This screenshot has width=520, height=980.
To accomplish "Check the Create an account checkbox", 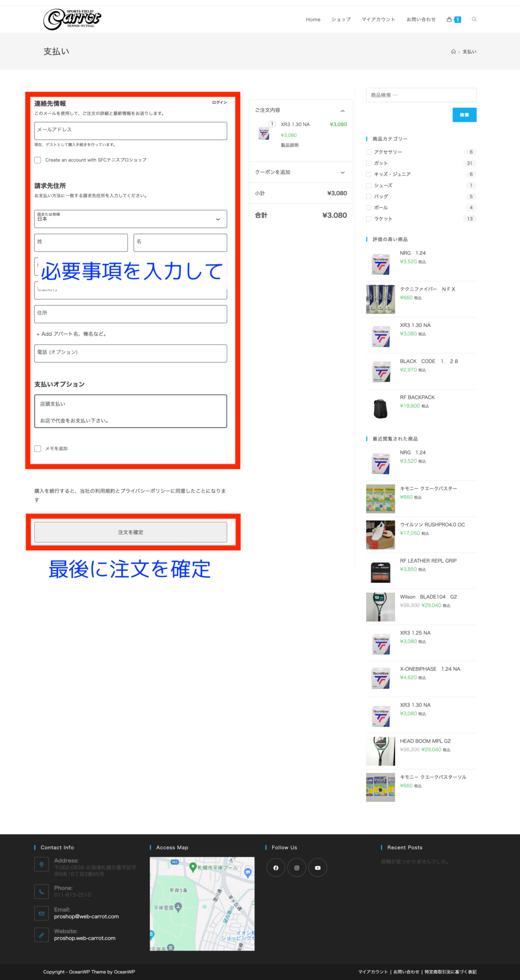I will click(x=38, y=160).
